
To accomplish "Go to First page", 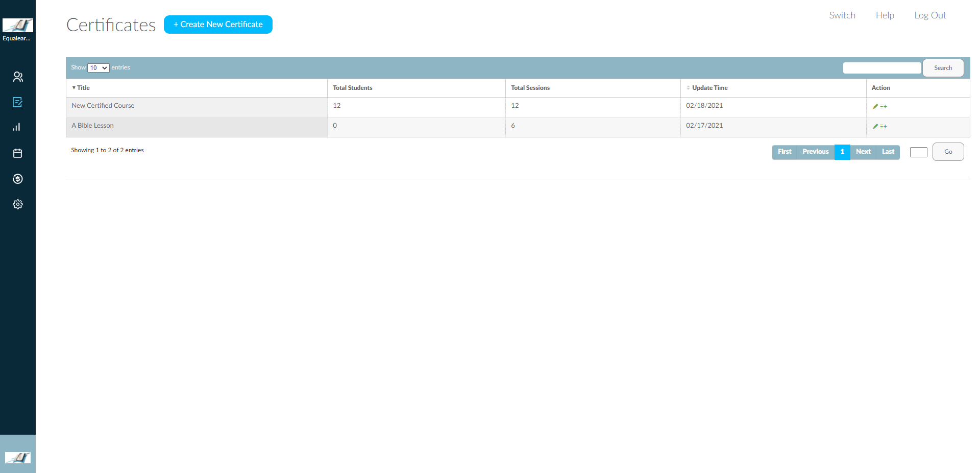I will [x=785, y=152].
